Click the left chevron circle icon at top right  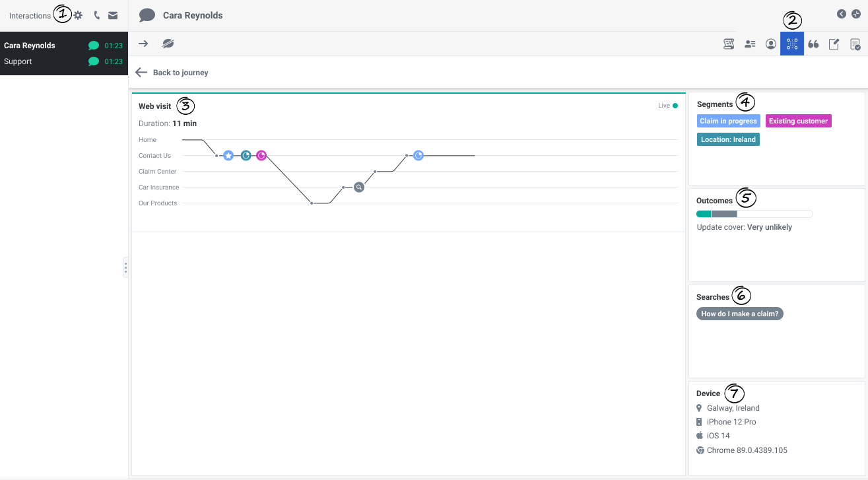[x=842, y=14]
